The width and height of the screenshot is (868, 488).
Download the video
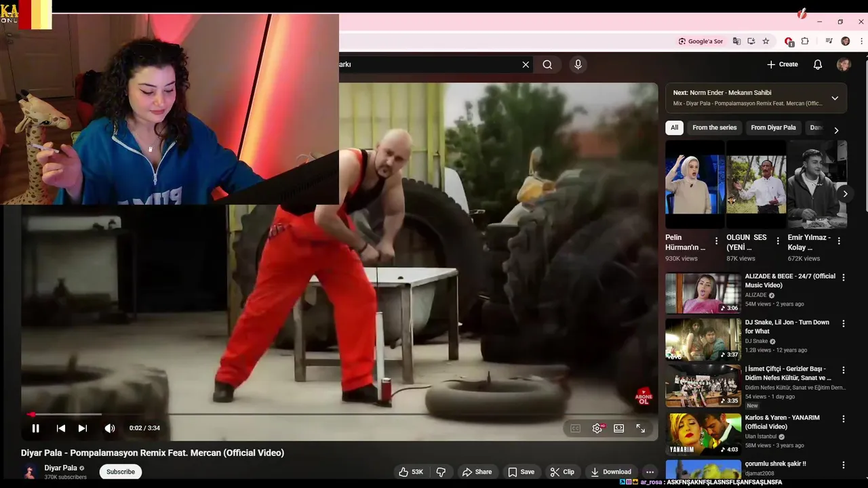pos(610,472)
